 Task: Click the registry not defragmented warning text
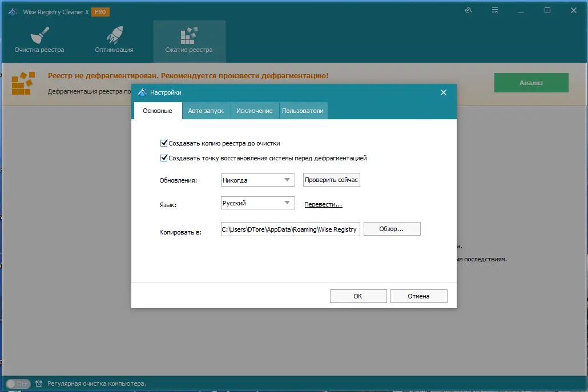tap(188, 75)
